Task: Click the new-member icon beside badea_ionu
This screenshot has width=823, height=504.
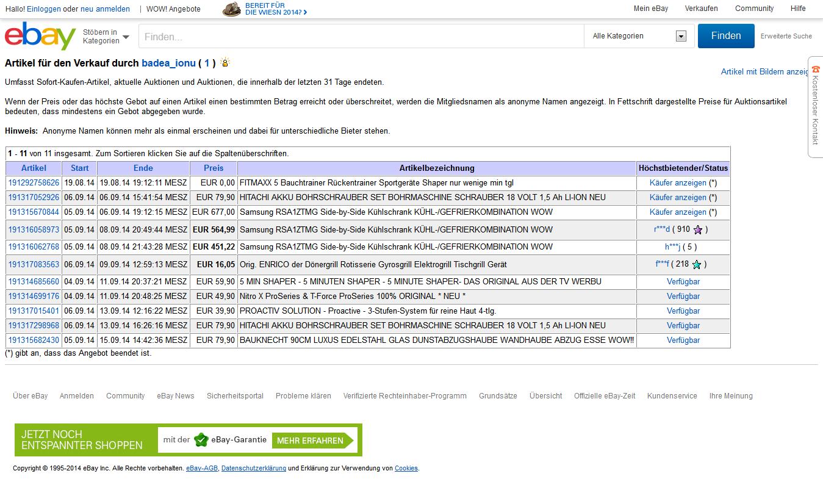Action: [225, 63]
